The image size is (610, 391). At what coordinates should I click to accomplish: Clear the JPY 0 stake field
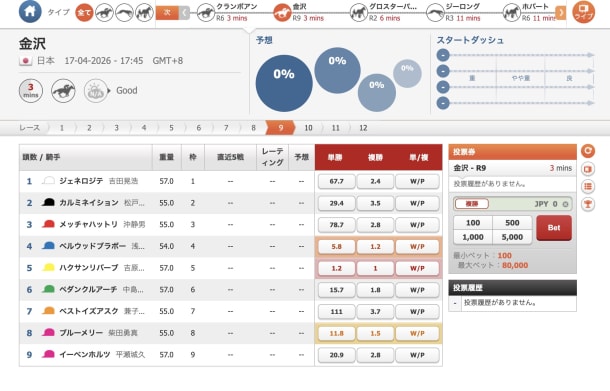(x=565, y=204)
